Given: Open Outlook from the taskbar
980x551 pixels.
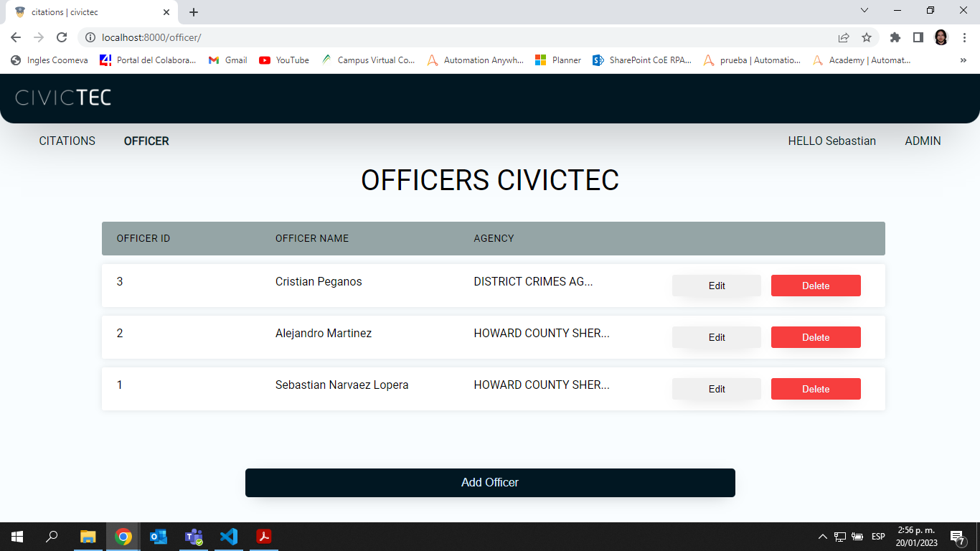Looking at the screenshot, I should coord(158,537).
